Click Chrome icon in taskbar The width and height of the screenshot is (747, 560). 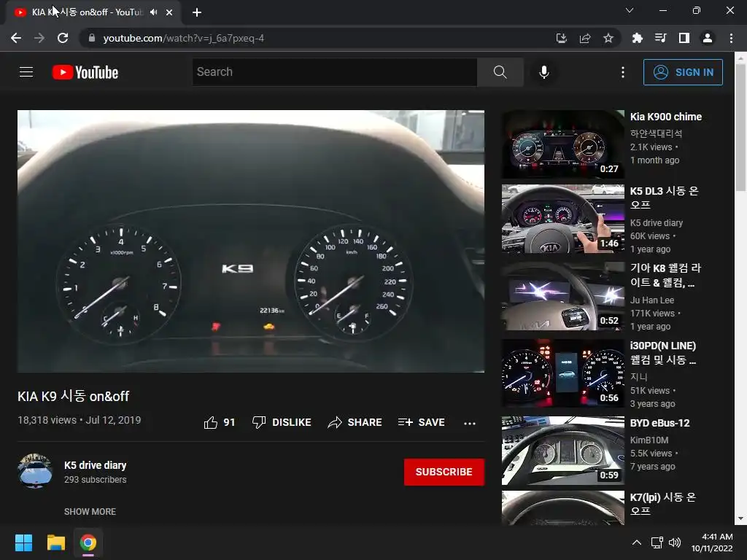(88, 542)
